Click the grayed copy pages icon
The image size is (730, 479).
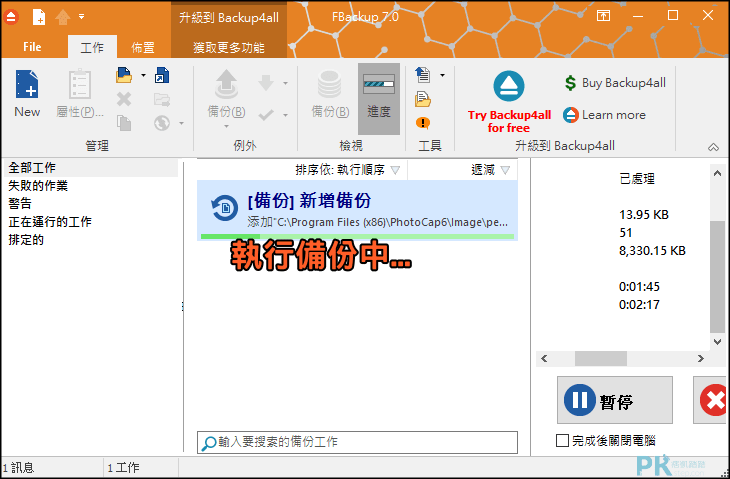(x=124, y=123)
